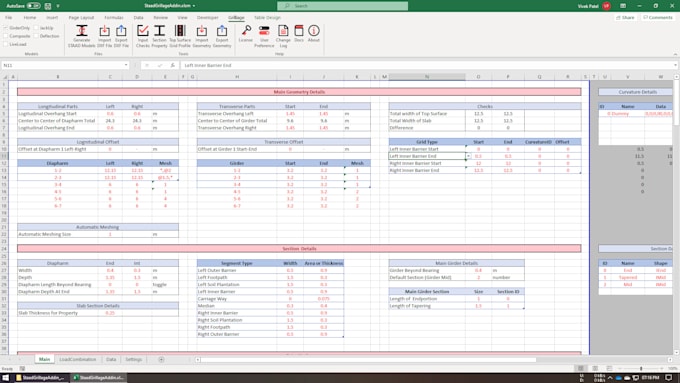Open the Griillage ribbon tab
The width and height of the screenshot is (680, 383).
click(x=236, y=17)
